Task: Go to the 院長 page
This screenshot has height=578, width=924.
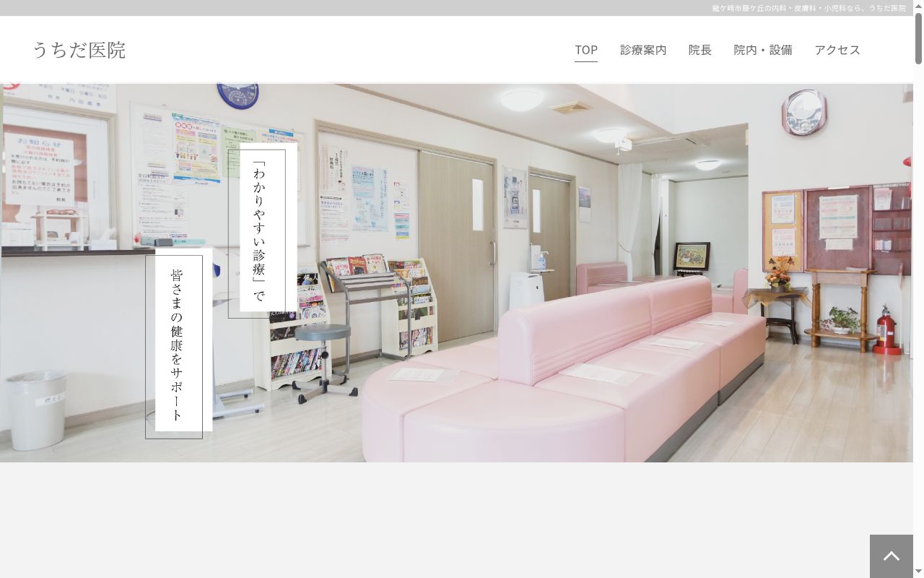Action: tap(700, 50)
